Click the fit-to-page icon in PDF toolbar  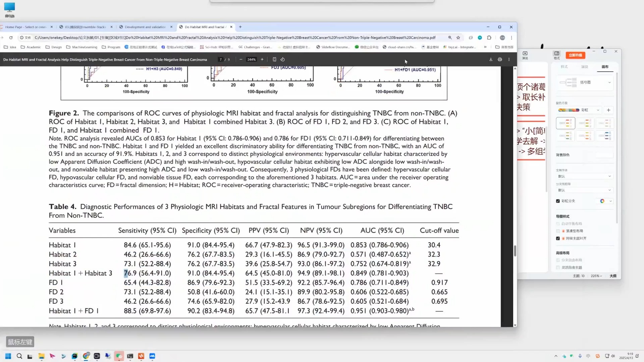click(274, 59)
